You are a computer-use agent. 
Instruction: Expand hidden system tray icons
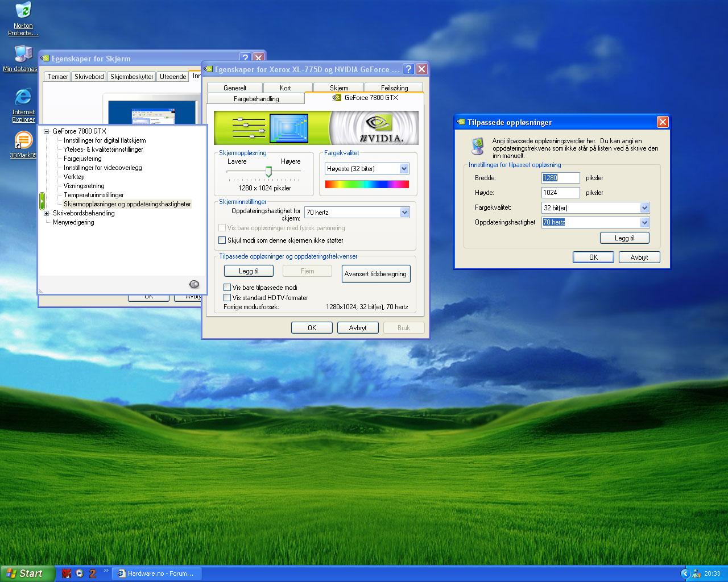pyautogui.click(x=685, y=573)
